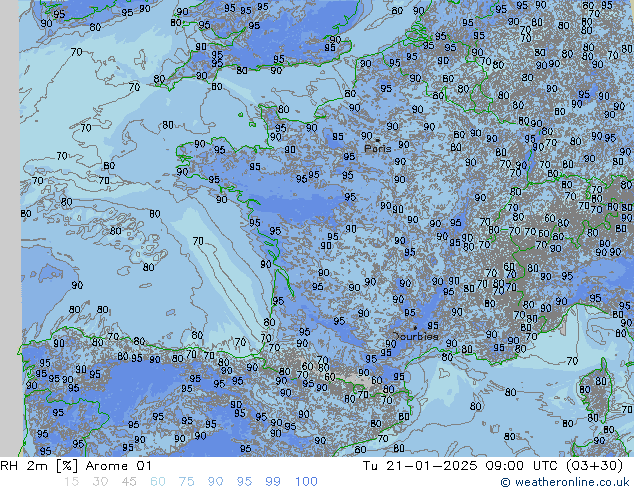Click legend value 100 in color scale
Screen dimensions: 634x490
(306, 482)
